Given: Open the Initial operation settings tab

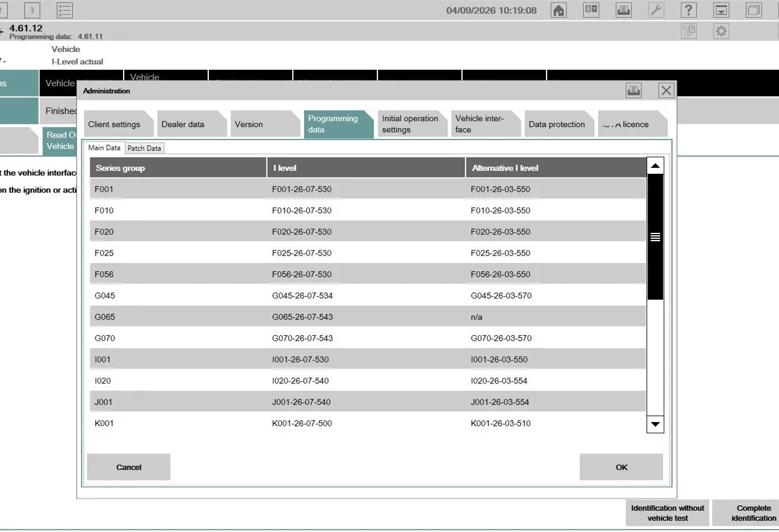Looking at the screenshot, I should (412, 124).
